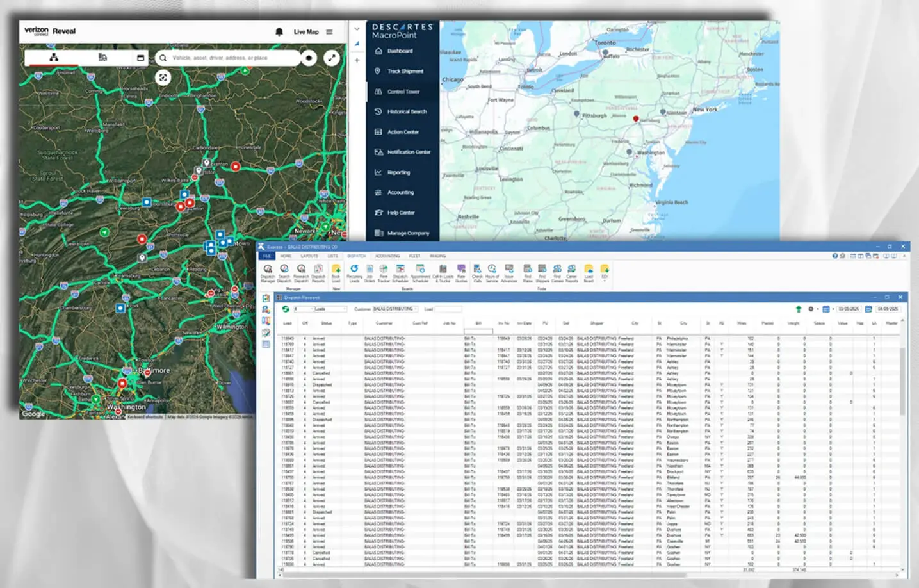Switch to the IMAGING ribbon tab
The width and height of the screenshot is (919, 588).
pos(438,256)
